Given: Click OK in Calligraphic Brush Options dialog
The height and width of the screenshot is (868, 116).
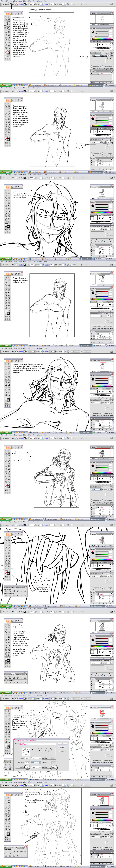Looking at the screenshot, I should (x=62, y=744).
